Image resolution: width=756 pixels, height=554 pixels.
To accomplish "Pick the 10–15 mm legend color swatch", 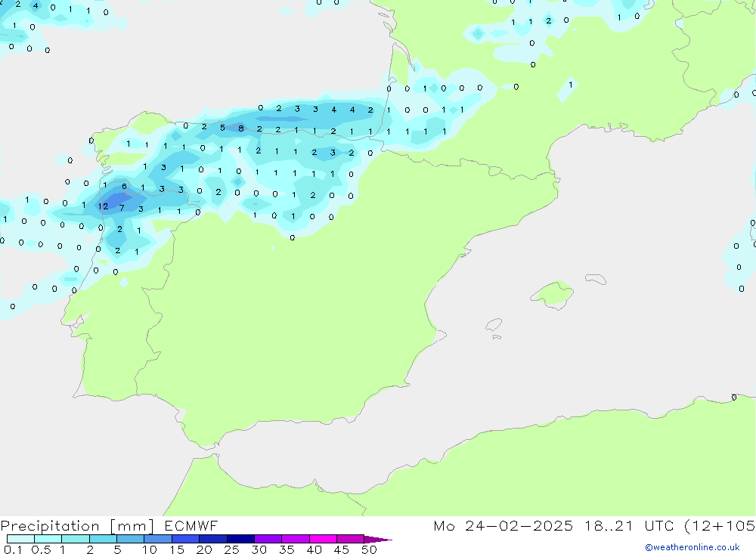I will point(158,539).
